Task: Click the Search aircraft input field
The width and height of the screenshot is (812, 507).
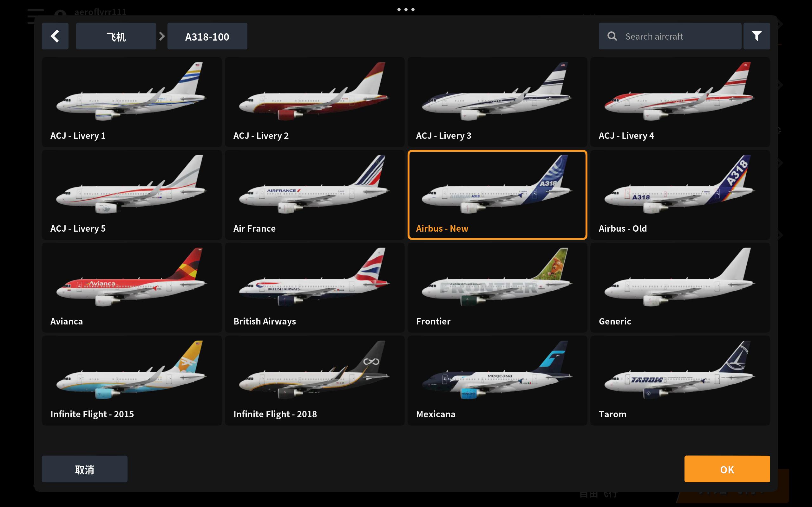Action: 670,36
